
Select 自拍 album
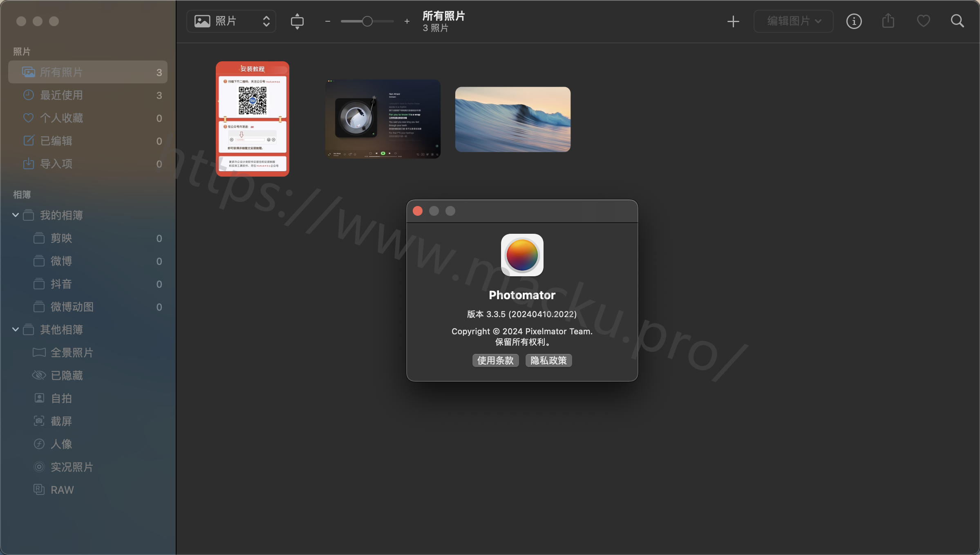[x=88, y=398]
